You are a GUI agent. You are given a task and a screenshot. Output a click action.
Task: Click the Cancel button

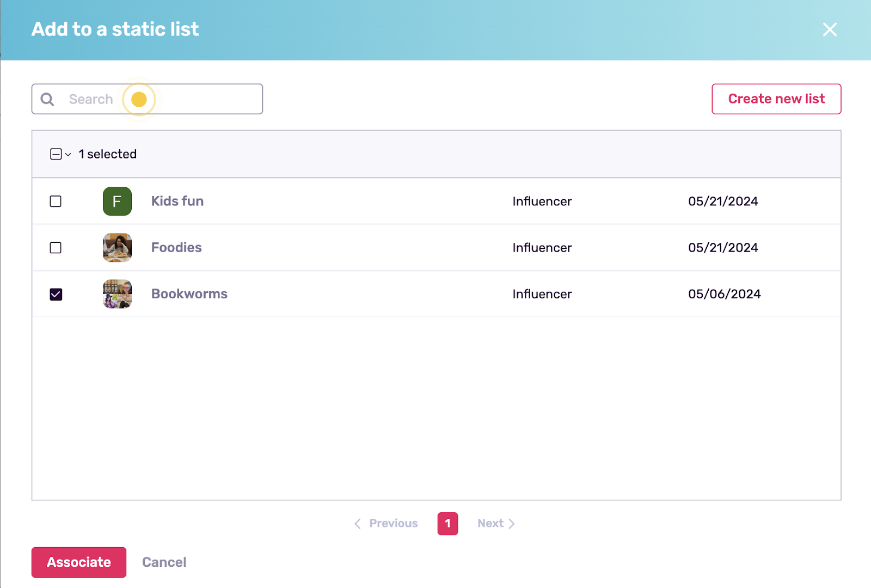(164, 562)
